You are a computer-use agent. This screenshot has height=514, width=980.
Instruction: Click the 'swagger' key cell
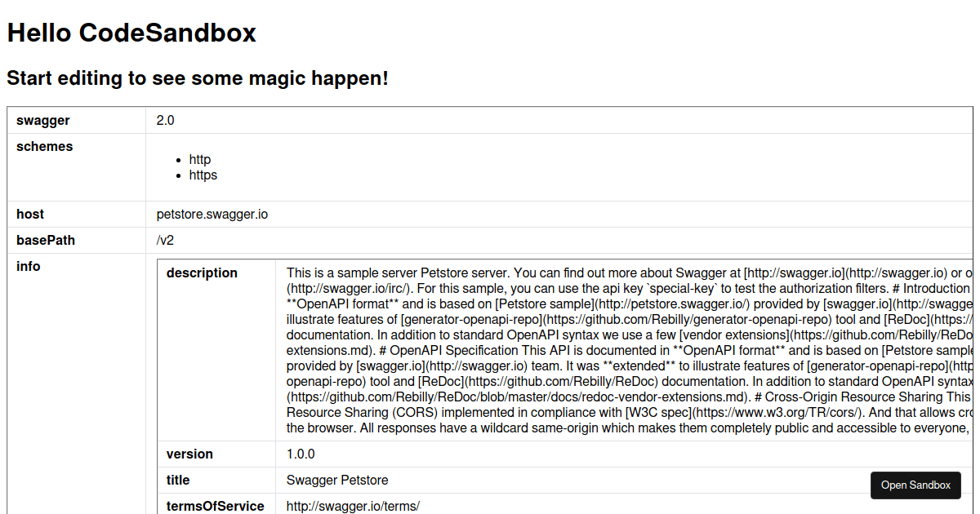77,121
